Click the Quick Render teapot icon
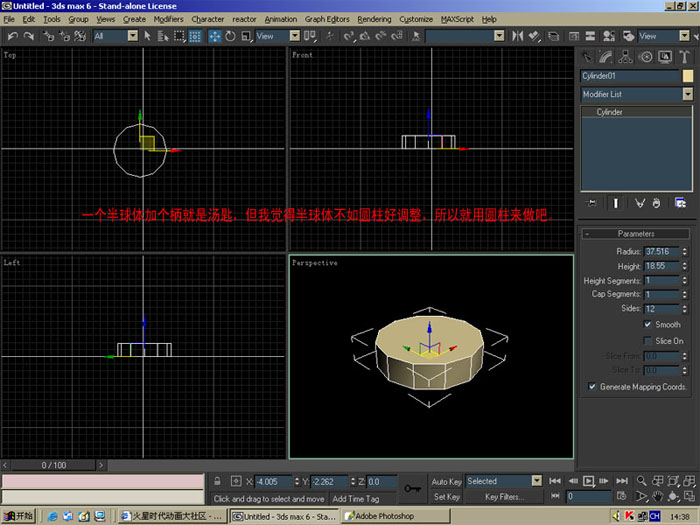The height and width of the screenshot is (525, 700). [x=628, y=36]
